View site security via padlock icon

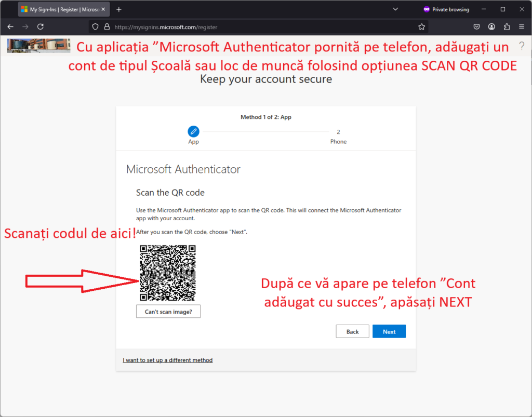point(107,27)
